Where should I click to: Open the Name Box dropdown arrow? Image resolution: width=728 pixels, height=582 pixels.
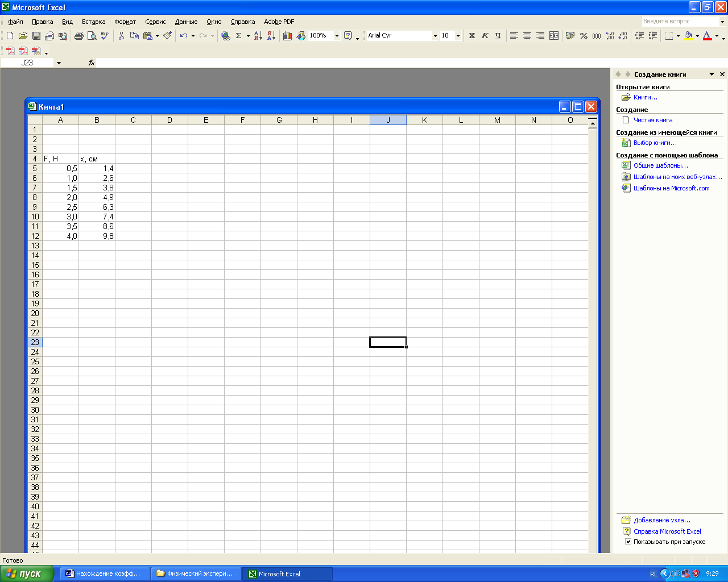(59, 63)
